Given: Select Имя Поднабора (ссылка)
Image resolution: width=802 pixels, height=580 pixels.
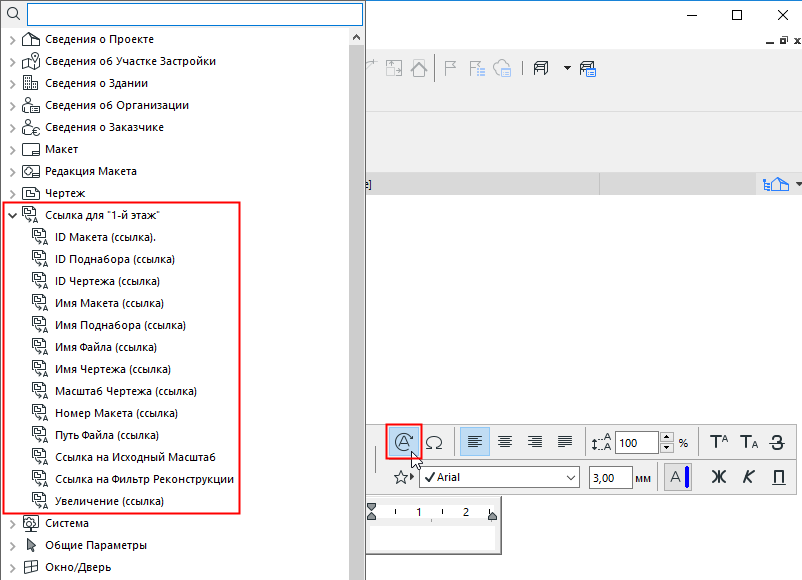Looking at the screenshot, I should [x=120, y=325].
